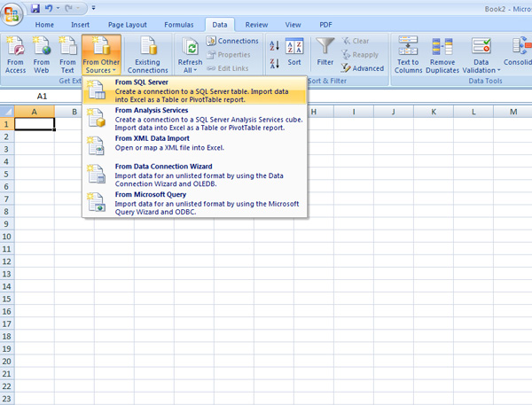Switch to the Home tab
This screenshot has height=405, width=532.
coord(44,25)
